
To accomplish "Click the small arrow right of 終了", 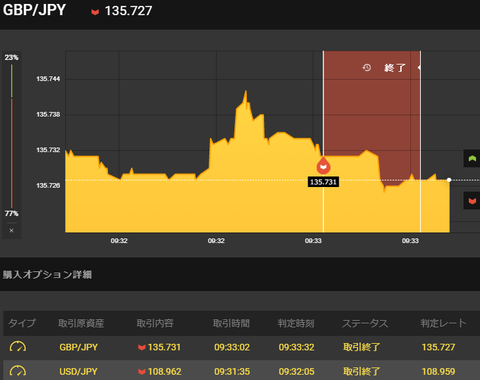I will click(419, 68).
